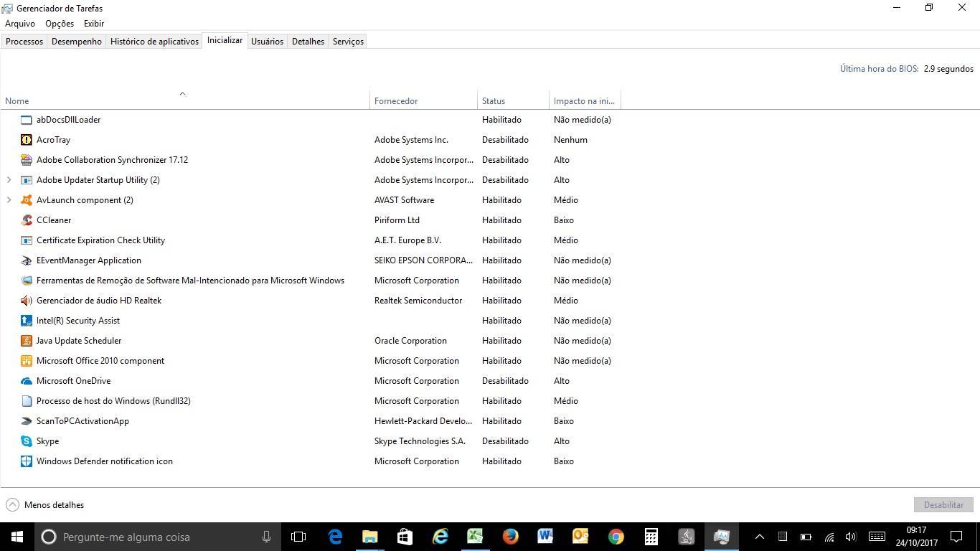Image resolution: width=980 pixels, height=551 pixels.
Task: Open the volume control in tray
Action: [851, 537]
